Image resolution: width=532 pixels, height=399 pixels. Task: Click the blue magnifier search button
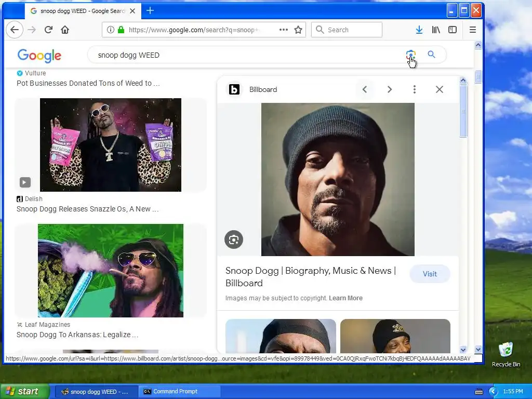coord(431,54)
